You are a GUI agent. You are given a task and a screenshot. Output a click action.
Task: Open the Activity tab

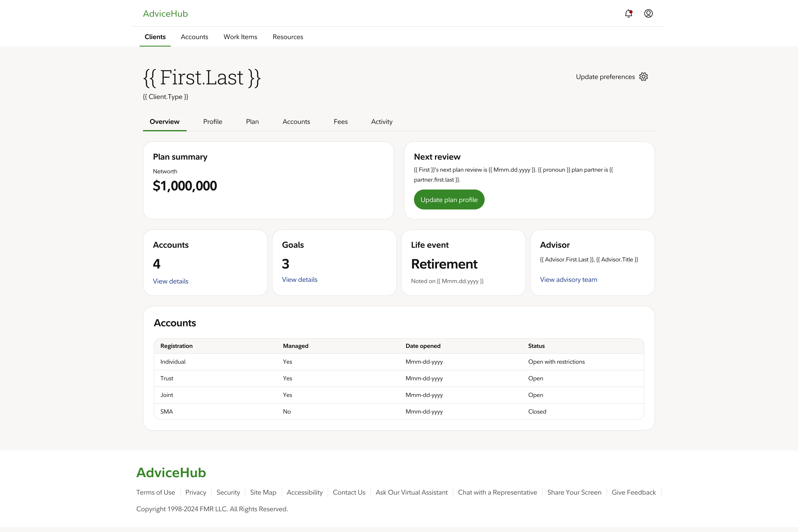[382, 121]
